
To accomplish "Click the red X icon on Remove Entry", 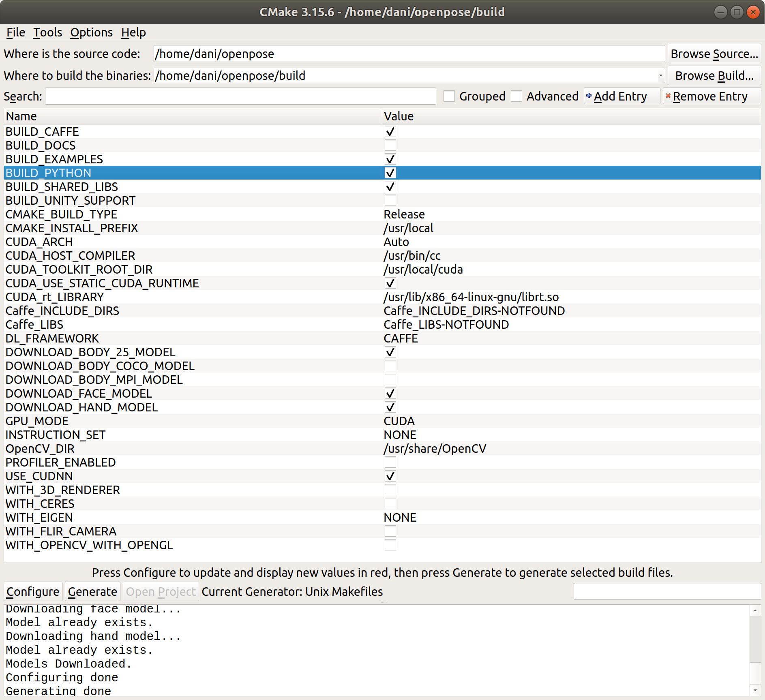I will click(x=668, y=96).
